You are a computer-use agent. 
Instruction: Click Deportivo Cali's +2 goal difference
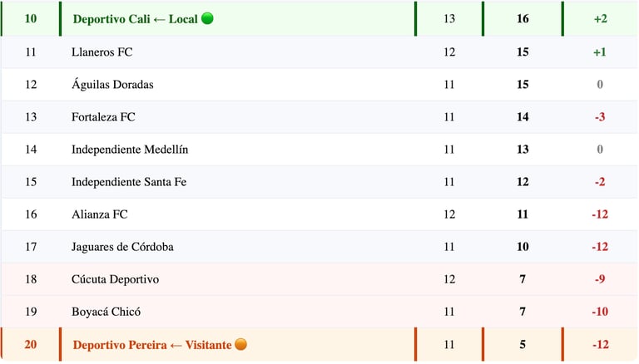(600, 18)
